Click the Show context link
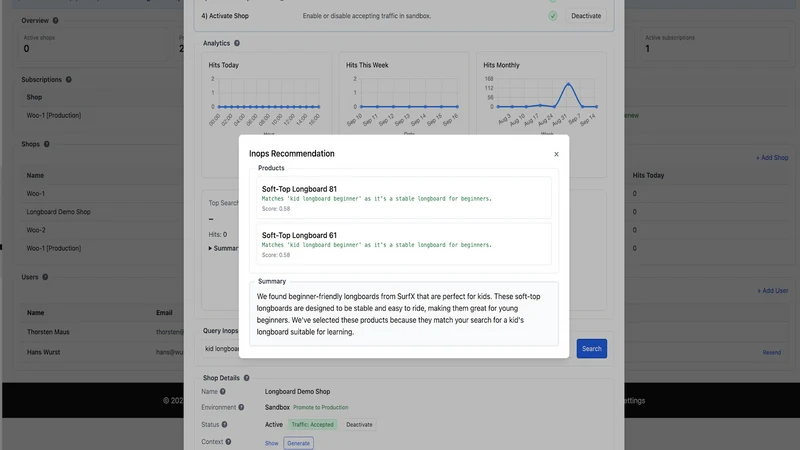The width and height of the screenshot is (800, 450). pos(271,443)
